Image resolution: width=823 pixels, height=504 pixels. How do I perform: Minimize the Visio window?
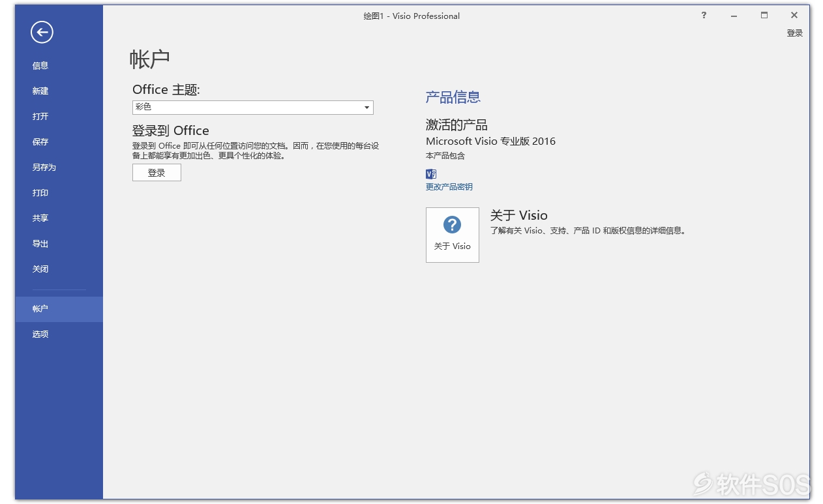click(x=734, y=16)
